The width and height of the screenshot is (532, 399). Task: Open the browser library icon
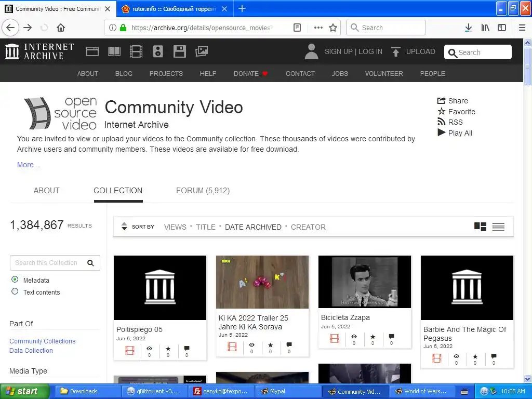click(485, 28)
